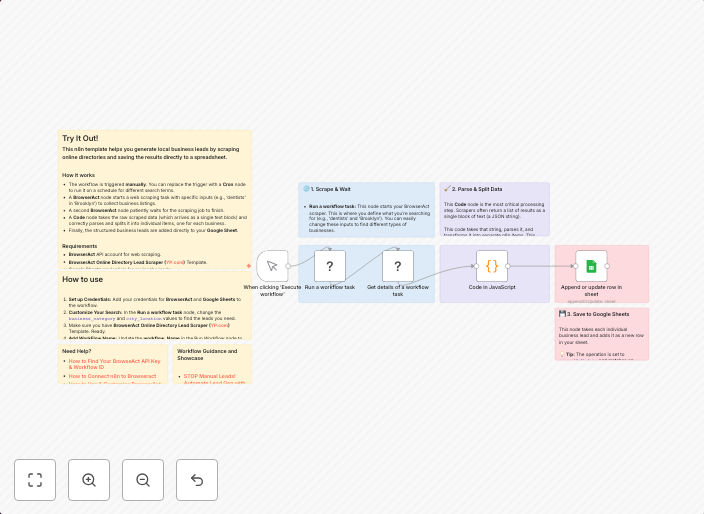The image size is (704, 514).
Task: Reset the canvas zoom level
Action: tap(197, 480)
